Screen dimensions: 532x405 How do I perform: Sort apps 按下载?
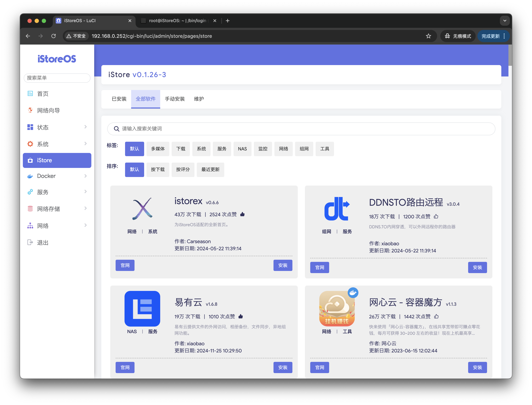(158, 170)
